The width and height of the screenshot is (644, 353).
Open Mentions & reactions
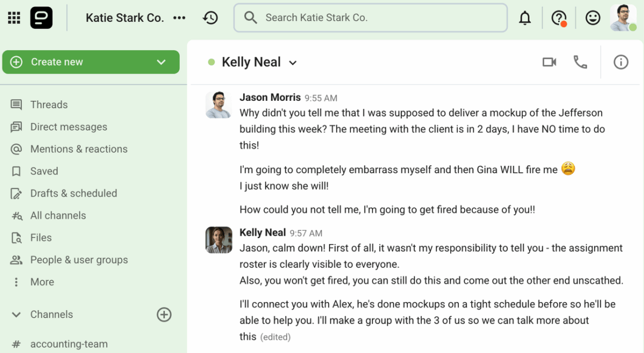(79, 149)
